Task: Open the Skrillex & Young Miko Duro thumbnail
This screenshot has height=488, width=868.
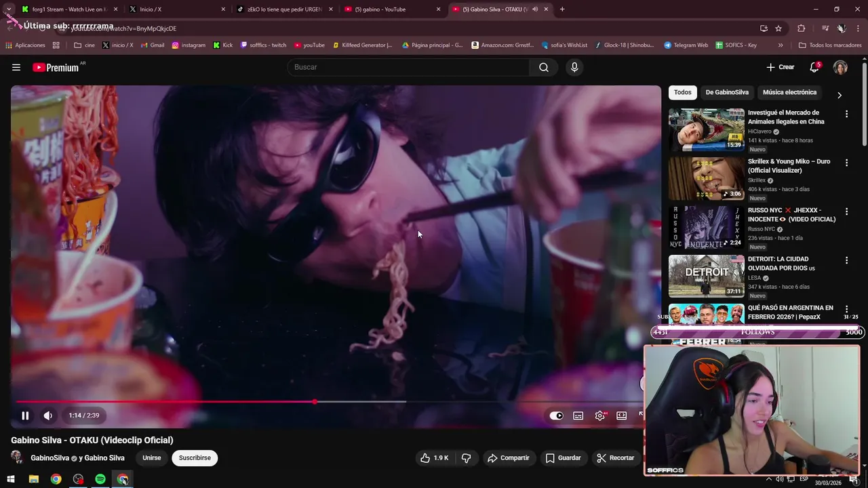Action: 706,178
